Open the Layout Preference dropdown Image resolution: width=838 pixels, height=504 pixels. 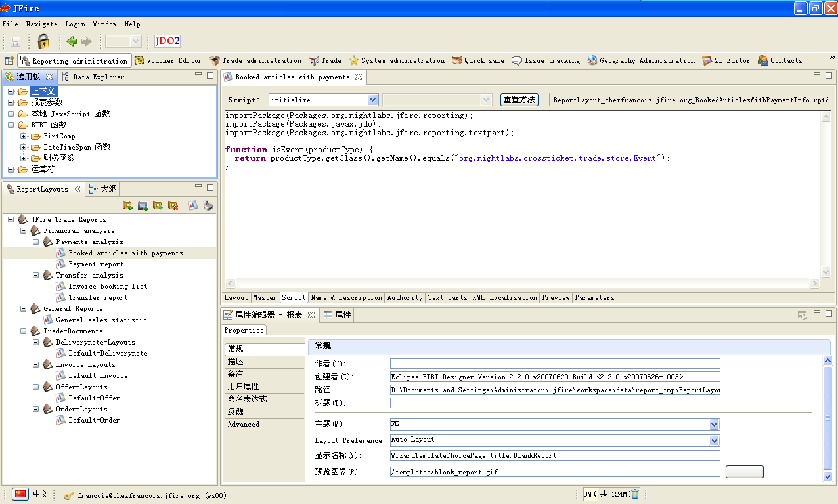click(715, 440)
